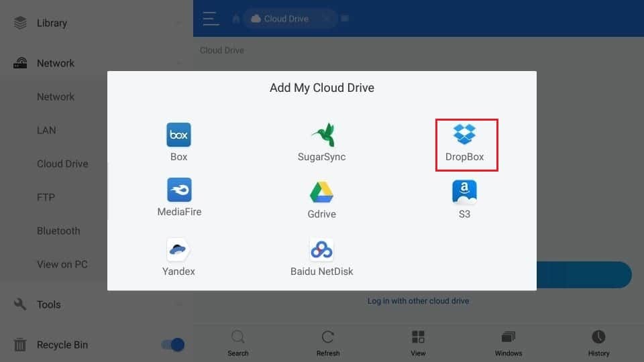Screen dimensions: 644x362
Task: Click the Add My Cloud Drive title
Action: (x=321, y=88)
